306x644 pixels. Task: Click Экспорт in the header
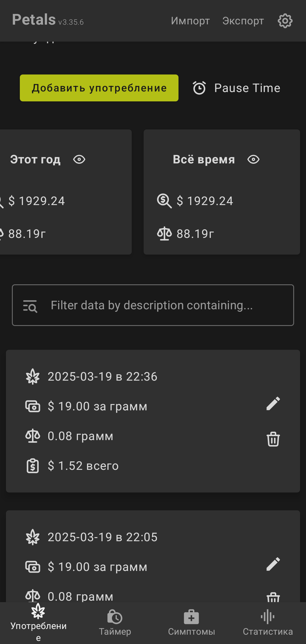point(243,21)
